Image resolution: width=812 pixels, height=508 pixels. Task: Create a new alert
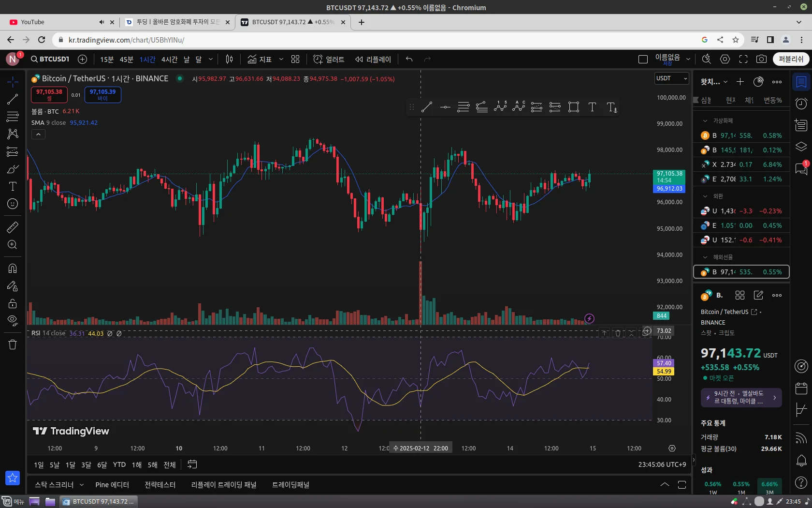point(329,59)
